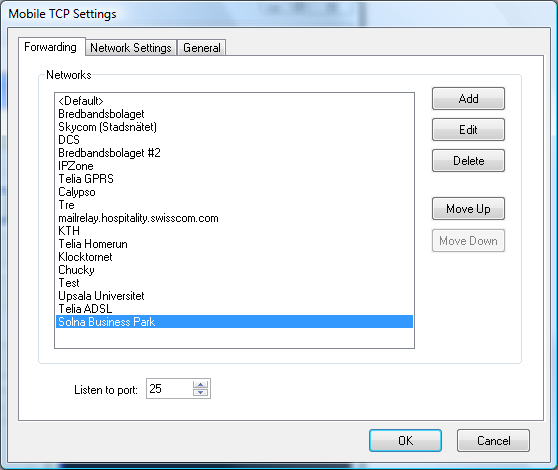Select the Skycom (Stadsnätet) network
Image resolution: width=558 pixels, height=470 pixels.
pyautogui.click(x=234, y=127)
